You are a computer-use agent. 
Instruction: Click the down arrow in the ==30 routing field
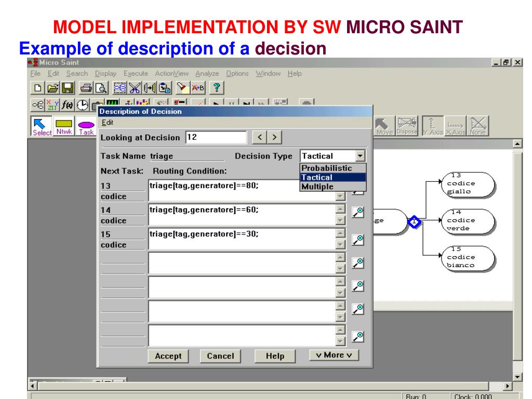pyautogui.click(x=340, y=244)
